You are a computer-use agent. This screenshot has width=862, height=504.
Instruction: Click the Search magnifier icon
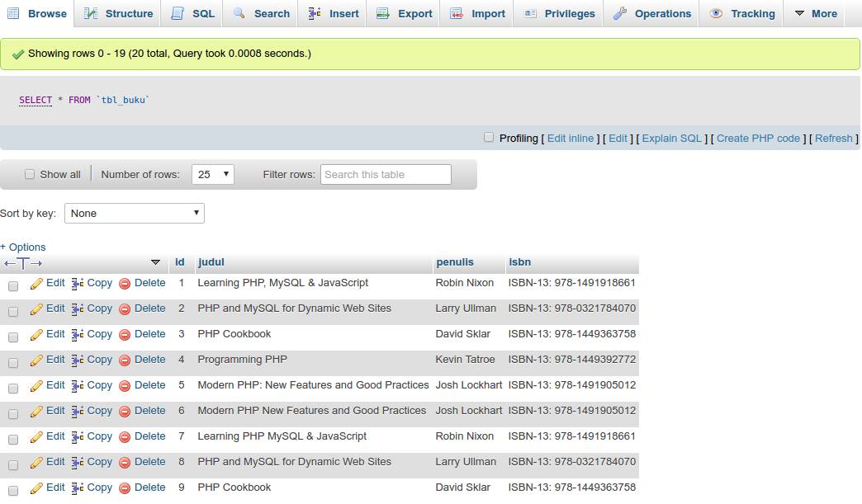point(239,13)
